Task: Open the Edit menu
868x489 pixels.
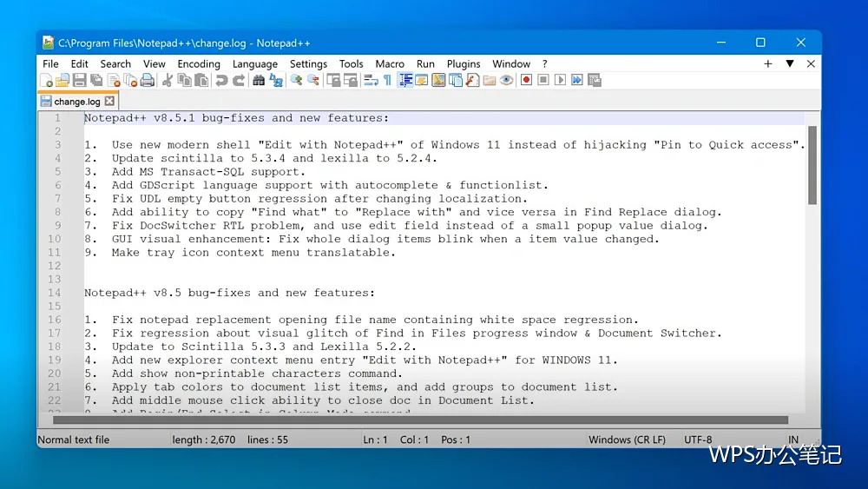Action: coord(79,63)
